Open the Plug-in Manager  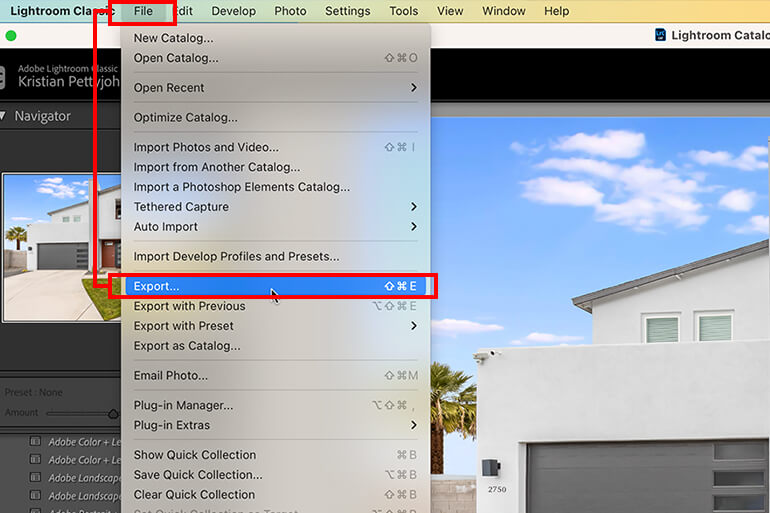275,405
